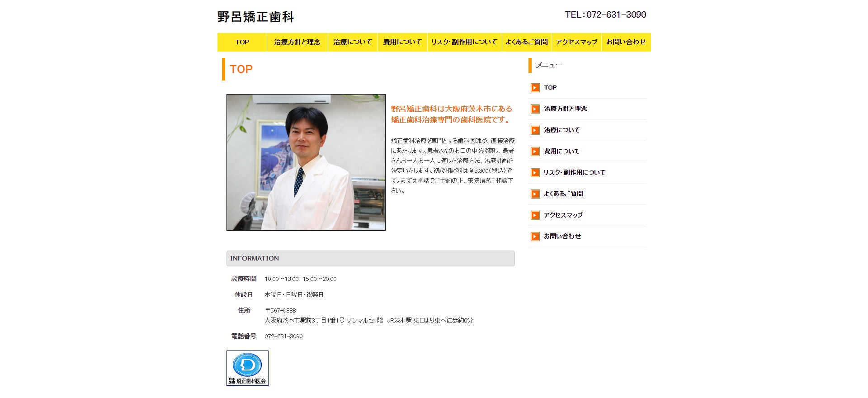Click the address line 大阪府茨木市駅前3丁目1番1号
Screen dimensions: 868x398
(x=304, y=321)
